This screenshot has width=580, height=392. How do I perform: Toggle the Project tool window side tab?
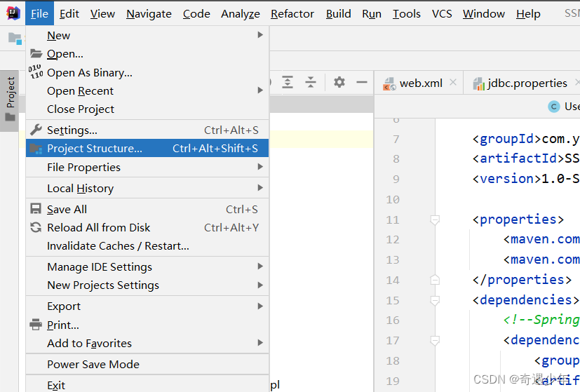pyautogui.click(x=10, y=100)
